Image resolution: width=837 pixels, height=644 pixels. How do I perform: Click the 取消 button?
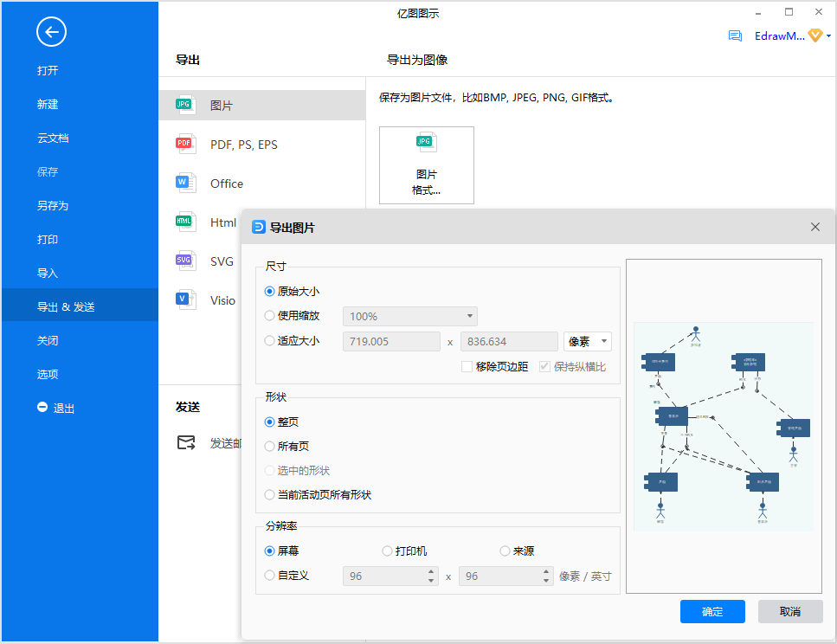[x=790, y=611]
